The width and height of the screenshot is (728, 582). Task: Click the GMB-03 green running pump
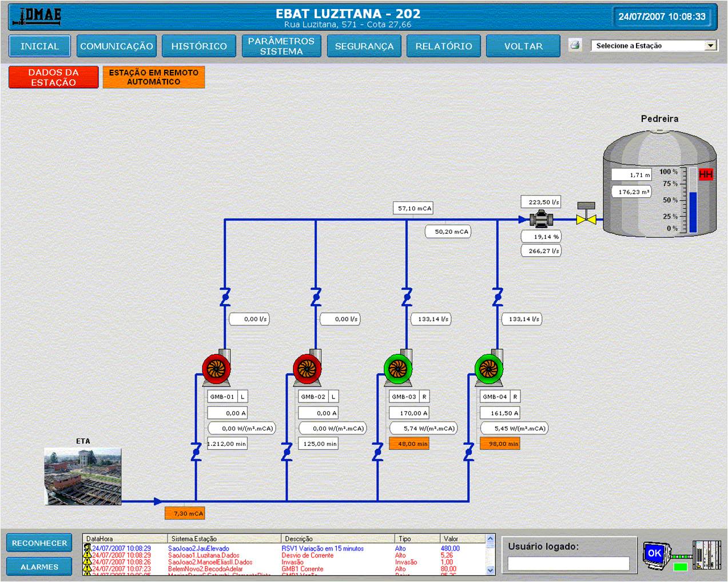(x=398, y=368)
